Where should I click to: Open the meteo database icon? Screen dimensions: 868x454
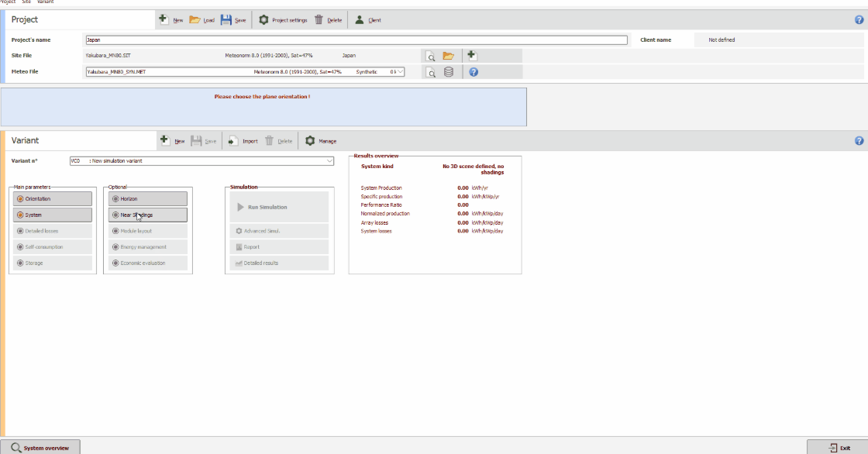449,72
